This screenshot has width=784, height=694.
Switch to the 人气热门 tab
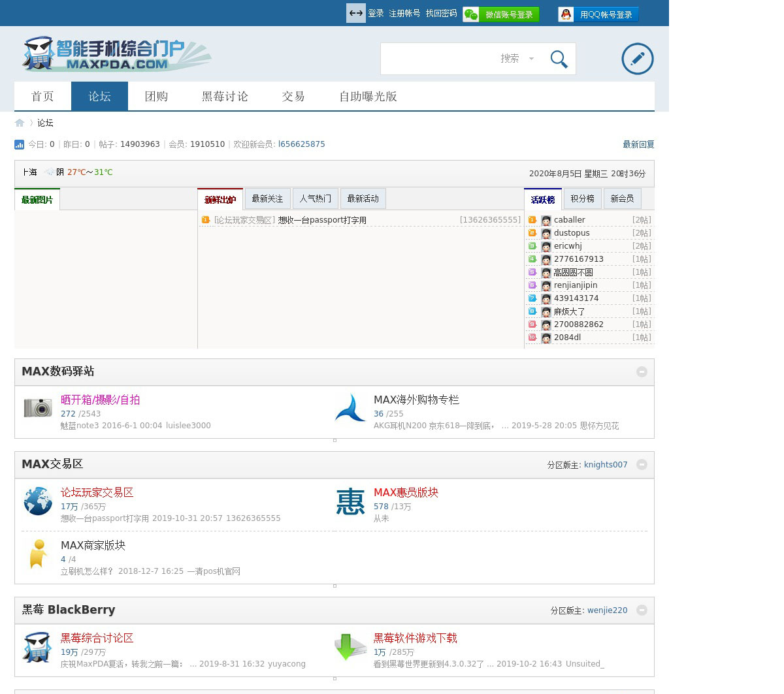coord(315,198)
